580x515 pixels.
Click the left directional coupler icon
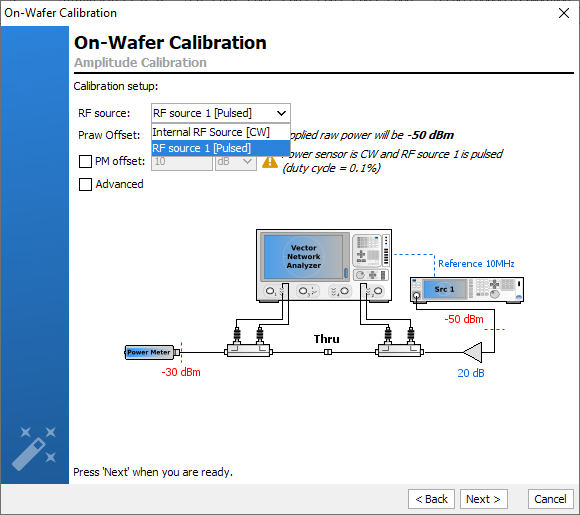pos(249,343)
